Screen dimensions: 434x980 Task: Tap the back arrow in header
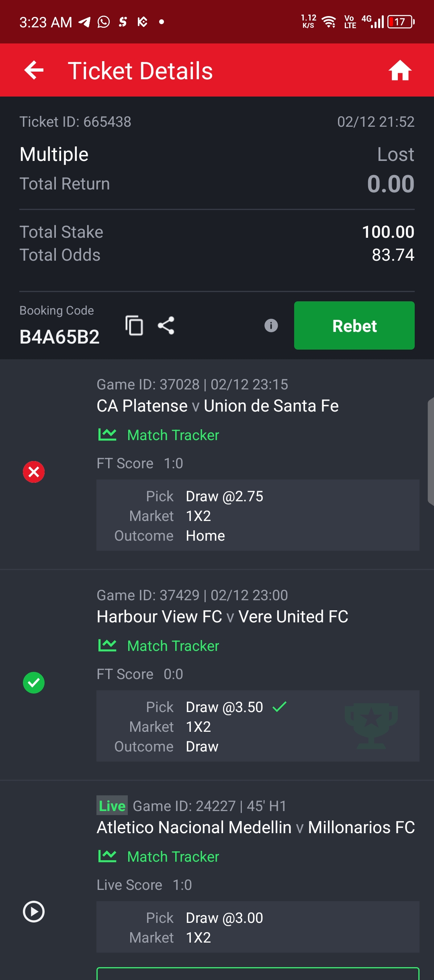pyautogui.click(x=34, y=70)
